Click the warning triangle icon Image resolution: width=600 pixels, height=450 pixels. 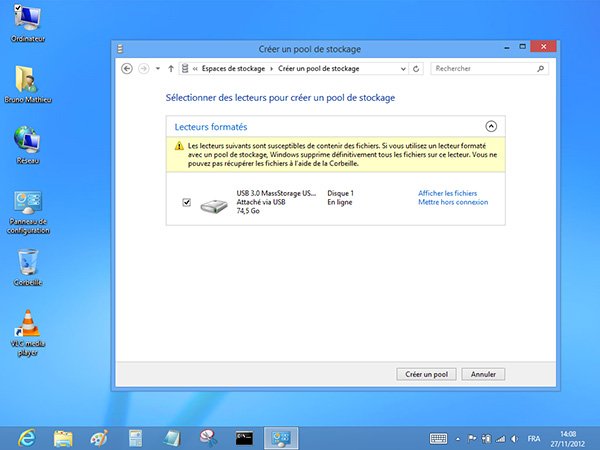[x=179, y=146]
